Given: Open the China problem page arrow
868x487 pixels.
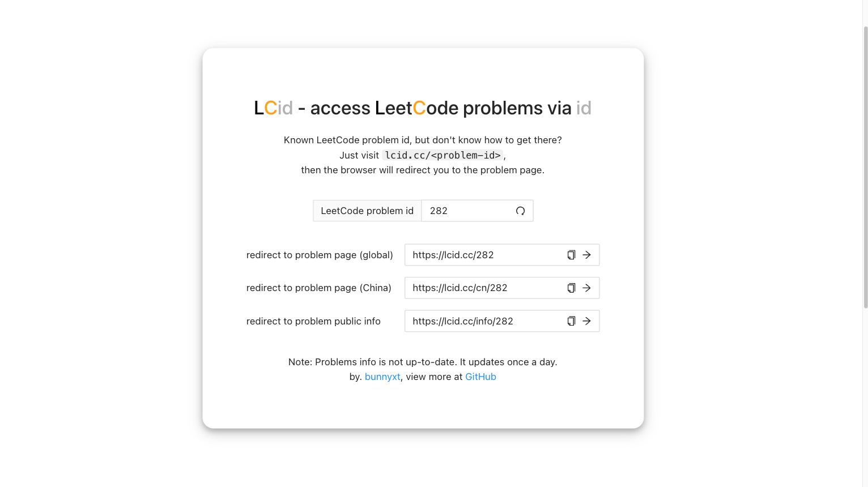Looking at the screenshot, I should pos(587,288).
